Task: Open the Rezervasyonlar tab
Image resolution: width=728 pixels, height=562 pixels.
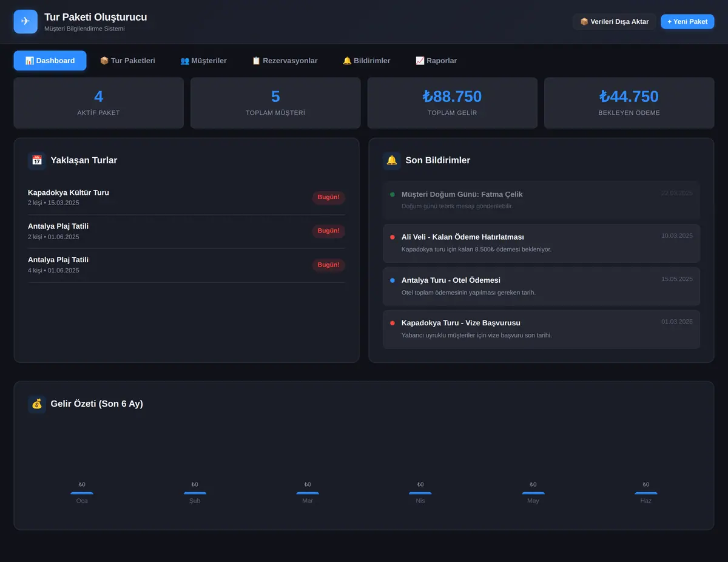Action: coord(285,61)
